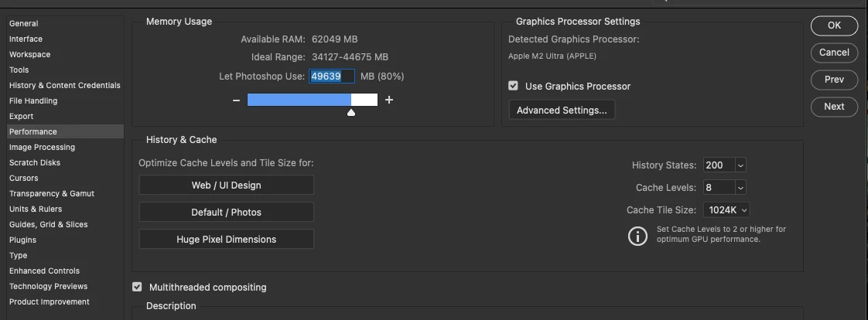Open Advanced Settings for graphics processor
Screen dimensions: 868x320
[562, 111]
